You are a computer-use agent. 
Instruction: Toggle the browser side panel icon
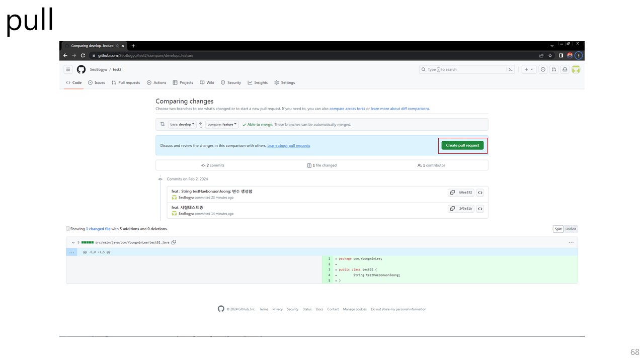pyautogui.click(x=561, y=55)
